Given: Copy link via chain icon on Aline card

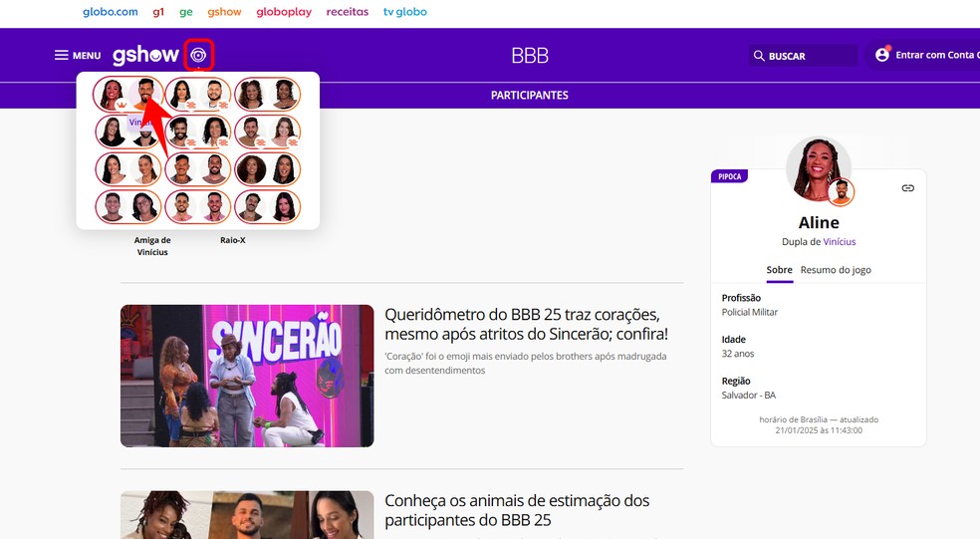Looking at the screenshot, I should [x=908, y=188].
